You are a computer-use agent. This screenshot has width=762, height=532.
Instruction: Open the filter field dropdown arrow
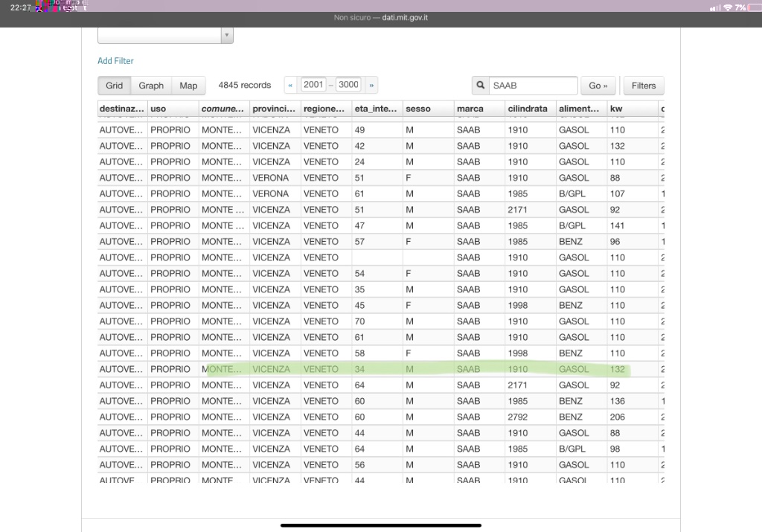tap(226, 35)
